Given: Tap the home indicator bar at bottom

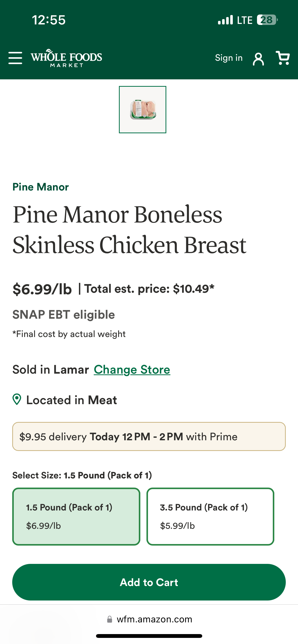Looking at the screenshot, I should (149, 636).
